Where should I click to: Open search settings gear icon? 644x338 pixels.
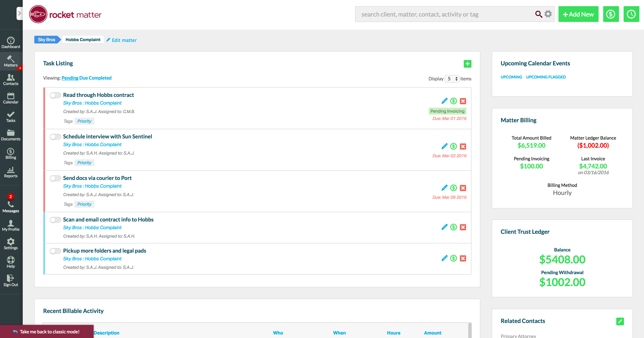pos(548,14)
